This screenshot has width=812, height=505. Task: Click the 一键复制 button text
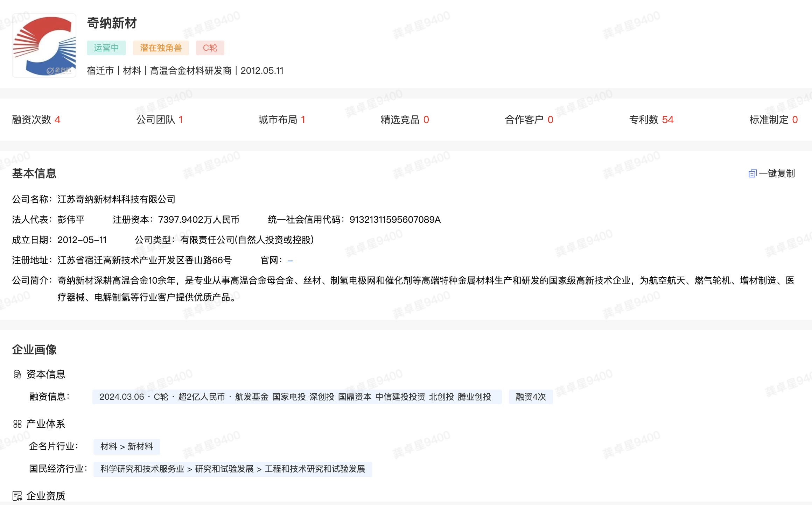coord(777,173)
